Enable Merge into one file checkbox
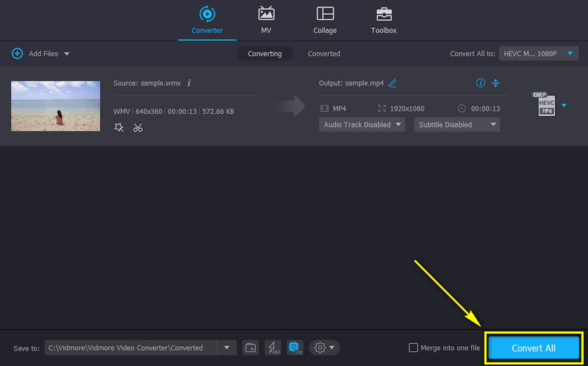Screen dimensions: 588x366 click(413, 348)
